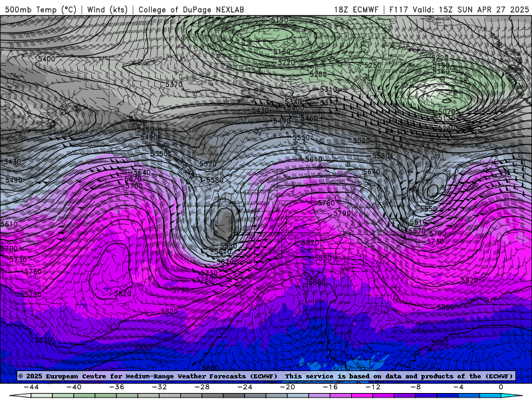Click the 'Wind (kts)' header label

click(107, 9)
